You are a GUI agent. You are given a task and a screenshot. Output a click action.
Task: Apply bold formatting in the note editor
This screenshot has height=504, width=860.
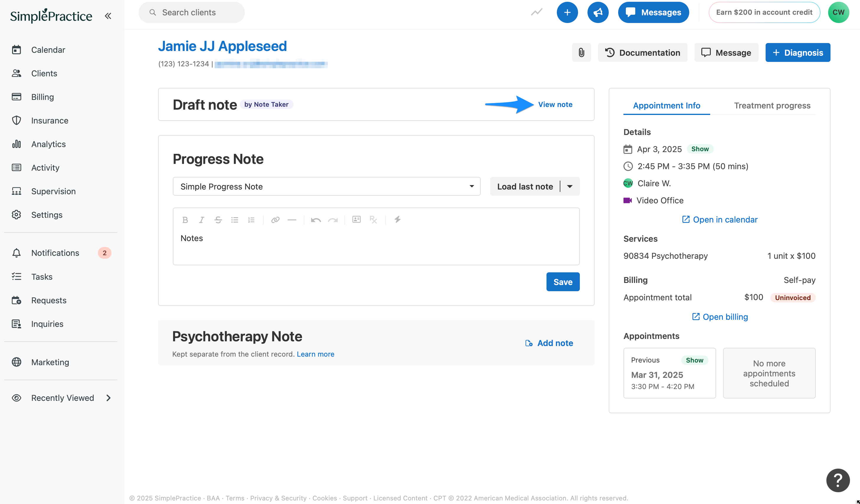tap(185, 220)
